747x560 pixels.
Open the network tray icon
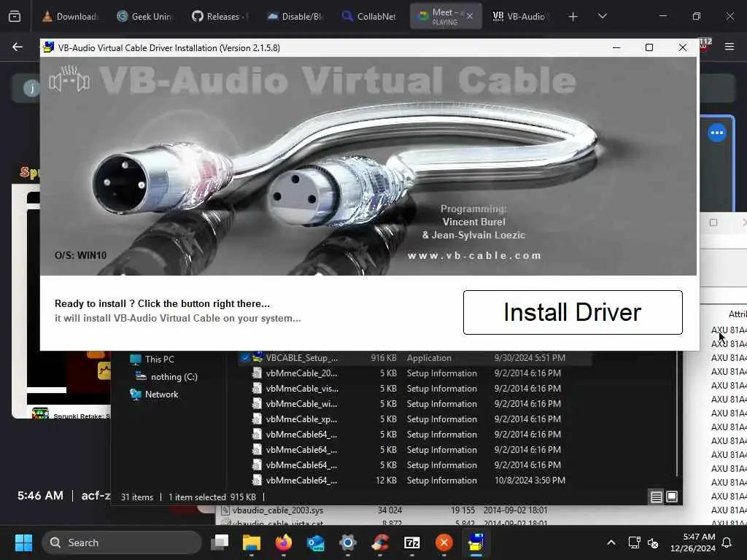tap(634, 542)
